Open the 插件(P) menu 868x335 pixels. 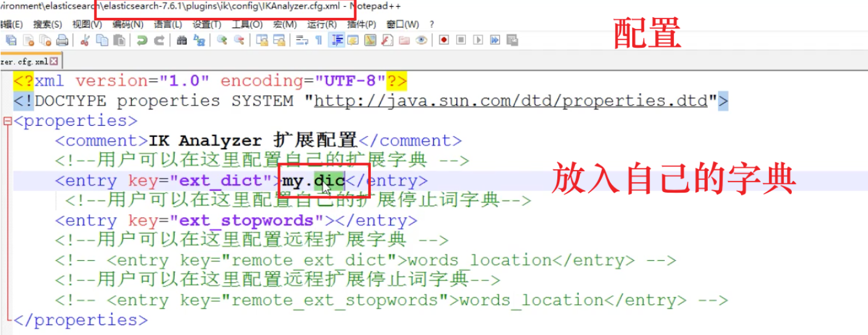tap(362, 25)
